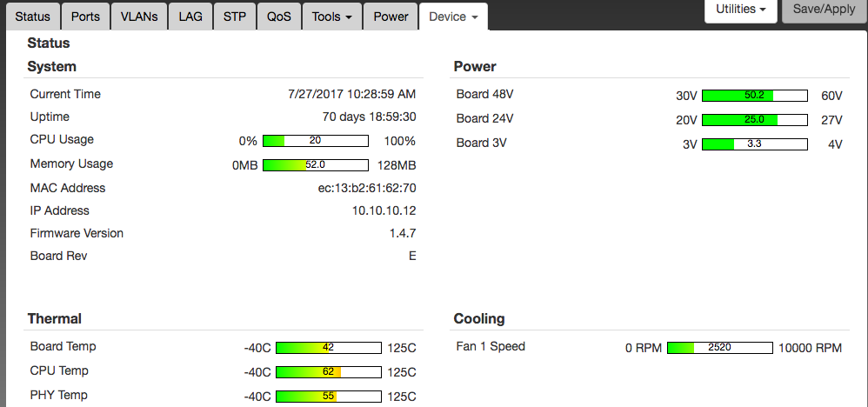Click the Board 3V voltage bar
Screen dimensions: 868x407
(754, 144)
